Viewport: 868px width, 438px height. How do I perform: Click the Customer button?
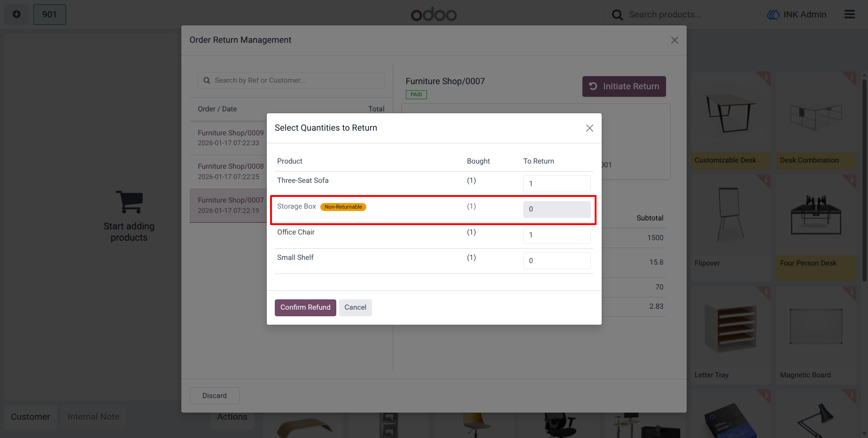(x=31, y=417)
